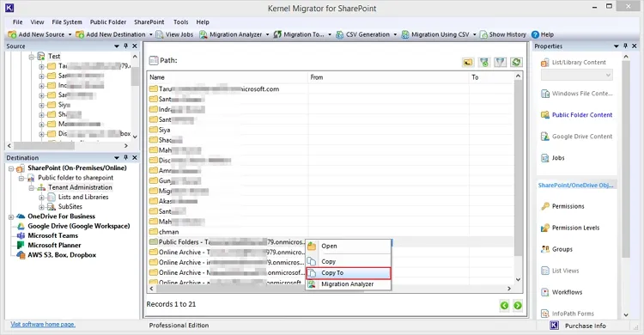Click the List/Library Content icon in Properties
The width and height of the screenshot is (644, 335).
tap(545, 63)
